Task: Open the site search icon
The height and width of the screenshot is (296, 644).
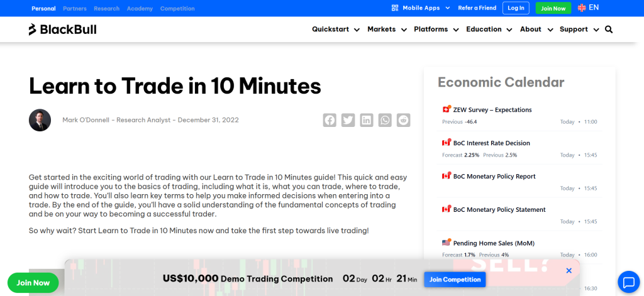Action: [609, 30]
